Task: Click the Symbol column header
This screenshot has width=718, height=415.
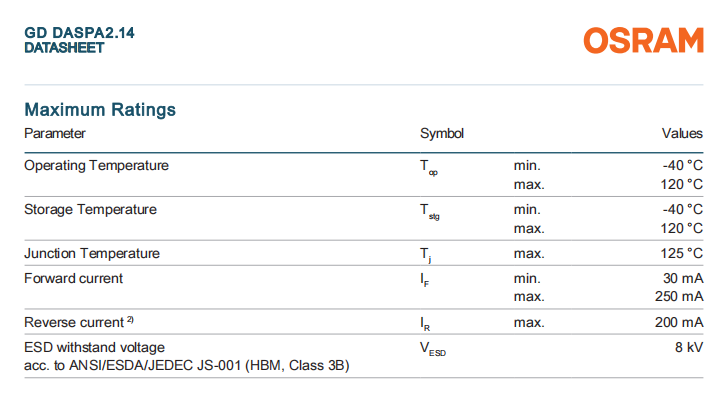Action: click(442, 133)
